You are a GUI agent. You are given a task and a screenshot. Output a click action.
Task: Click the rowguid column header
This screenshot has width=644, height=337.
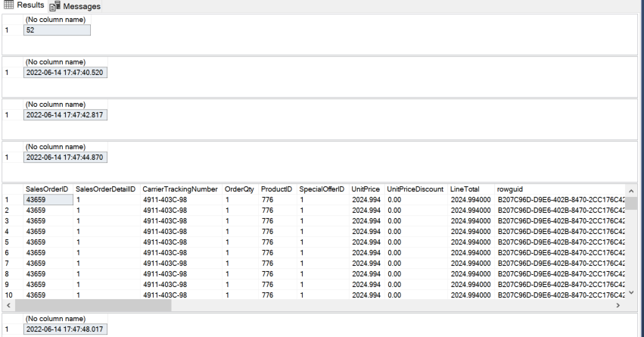[510, 189]
